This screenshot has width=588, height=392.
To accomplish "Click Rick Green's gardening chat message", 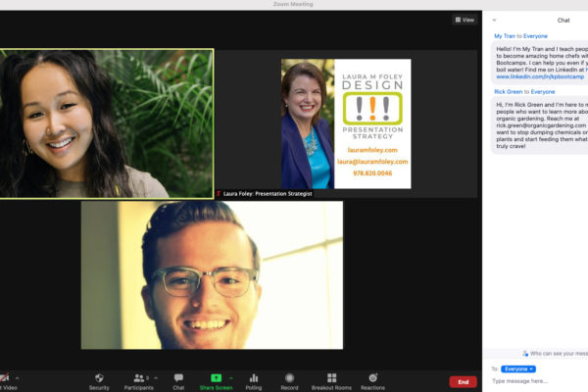I will coord(540,125).
